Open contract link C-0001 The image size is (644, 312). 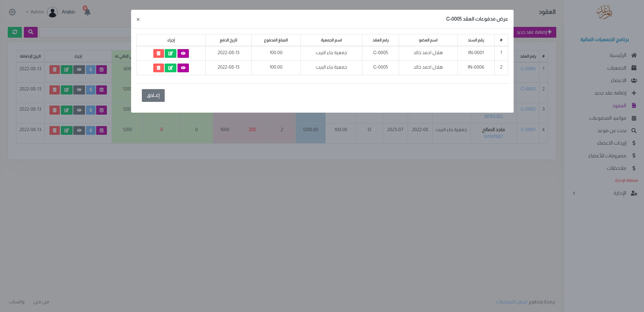click(528, 129)
